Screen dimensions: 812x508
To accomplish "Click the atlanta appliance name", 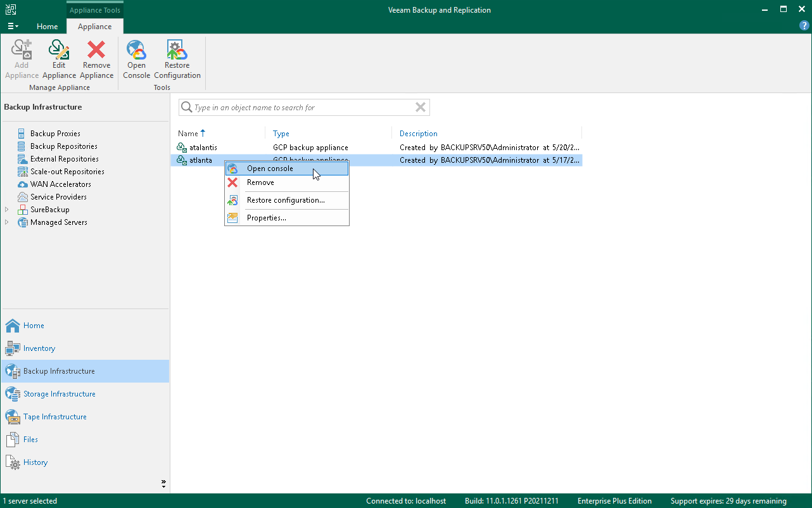I will point(201,160).
